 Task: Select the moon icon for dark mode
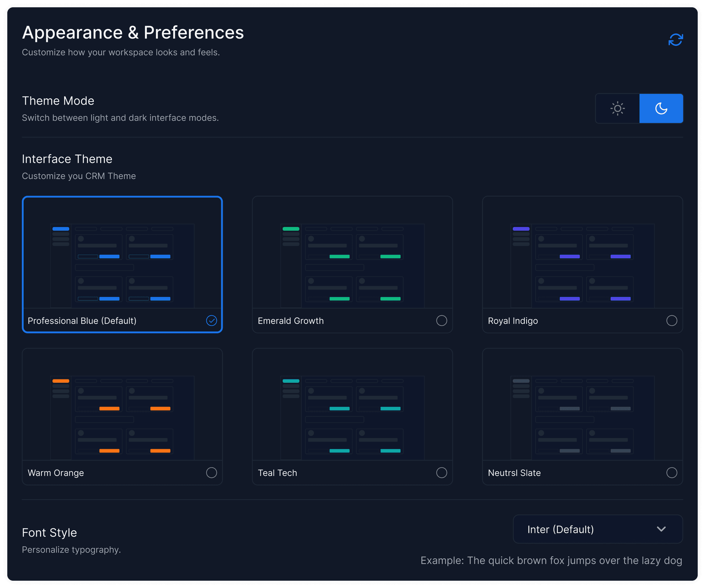click(661, 108)
